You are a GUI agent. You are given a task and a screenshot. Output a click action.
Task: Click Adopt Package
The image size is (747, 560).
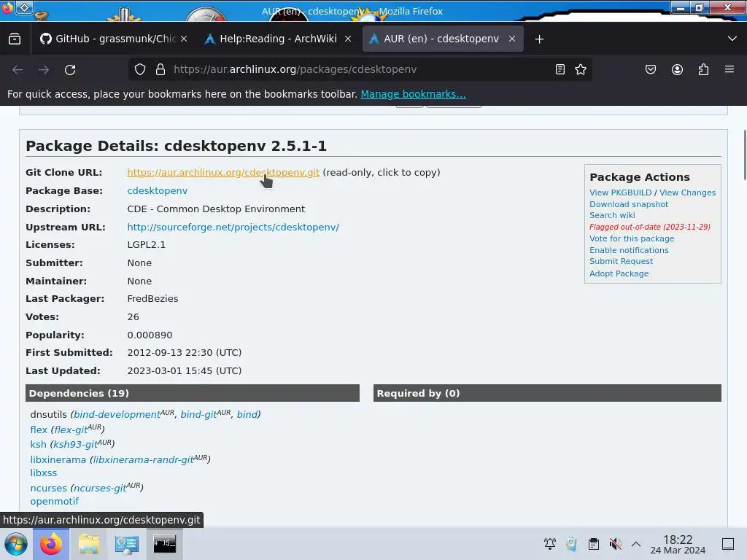pos(619,273)
